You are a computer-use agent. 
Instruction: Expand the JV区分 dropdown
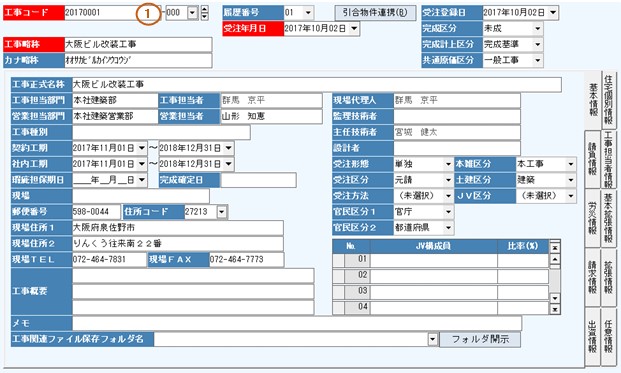coord(571,196)
